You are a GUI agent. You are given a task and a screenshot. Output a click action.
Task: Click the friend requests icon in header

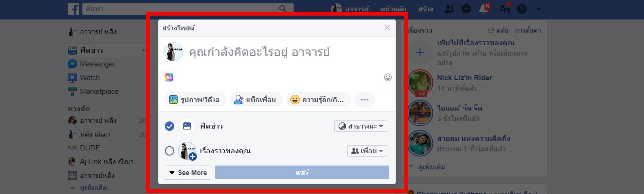(450, 9)
